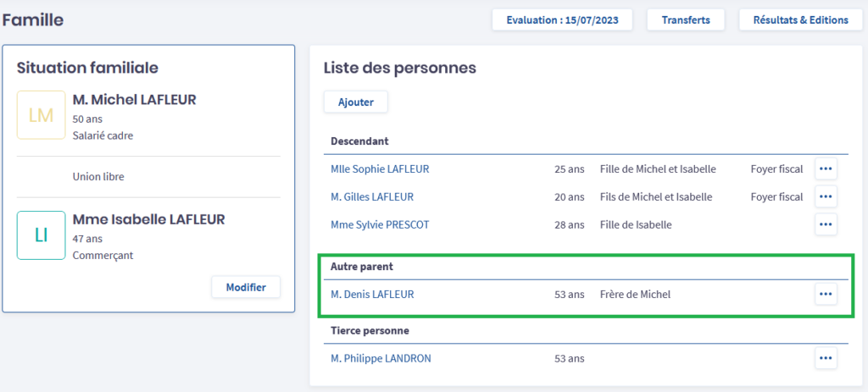
Task: Click the Union libre status text
Action: point(98,177)
